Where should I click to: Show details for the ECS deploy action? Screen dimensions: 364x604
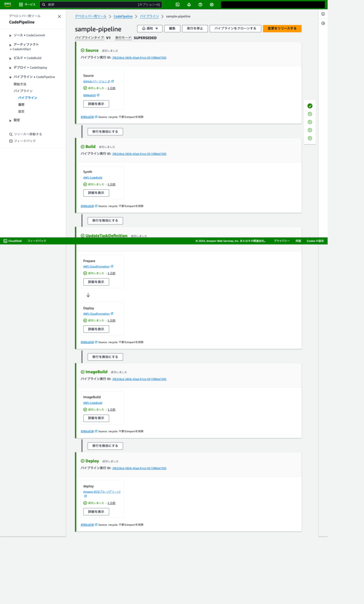click(x=96, y=512)
